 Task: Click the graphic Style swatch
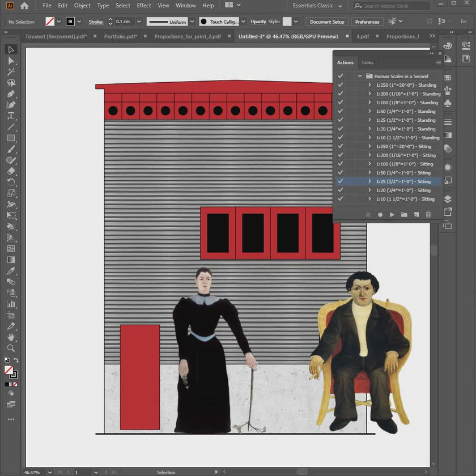tap(287, 22)
